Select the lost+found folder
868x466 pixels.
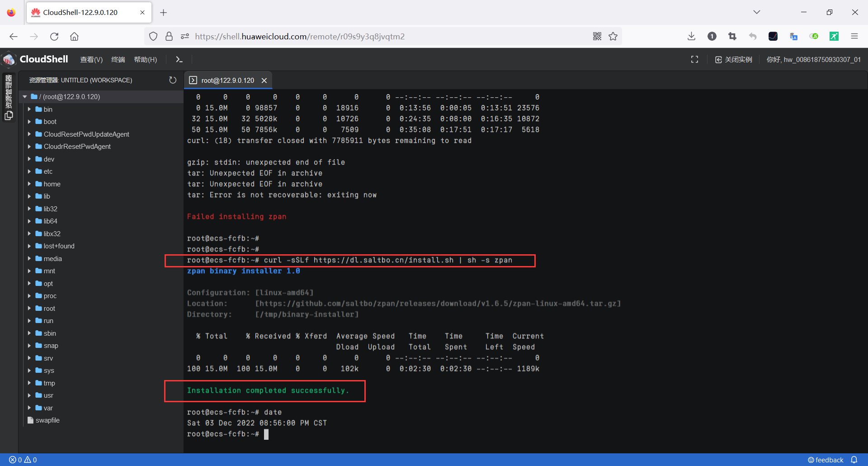pos(59,246)
